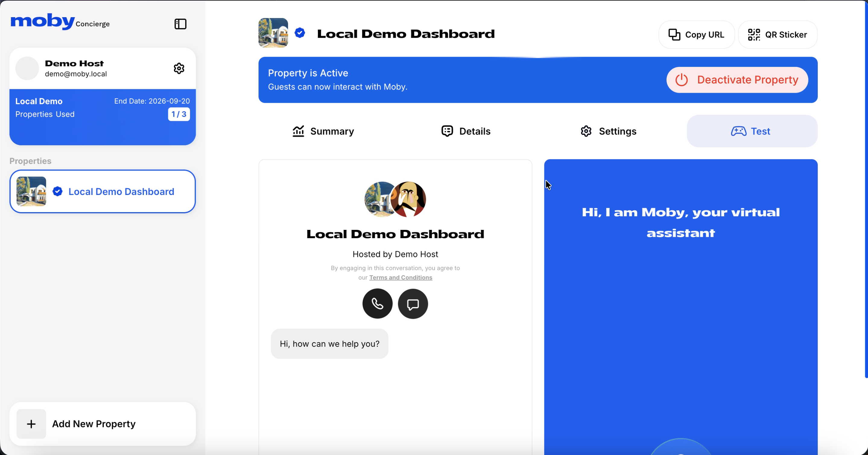Viewport: 868px width, 455px height.
Task: Click the verified badge beside the header title
Action: pos(300,33)
